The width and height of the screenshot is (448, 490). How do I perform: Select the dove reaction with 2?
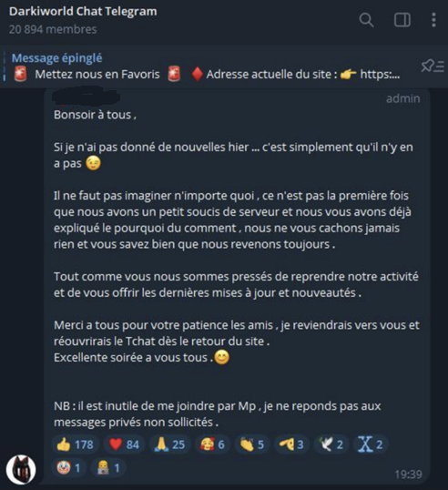[331, 444]
